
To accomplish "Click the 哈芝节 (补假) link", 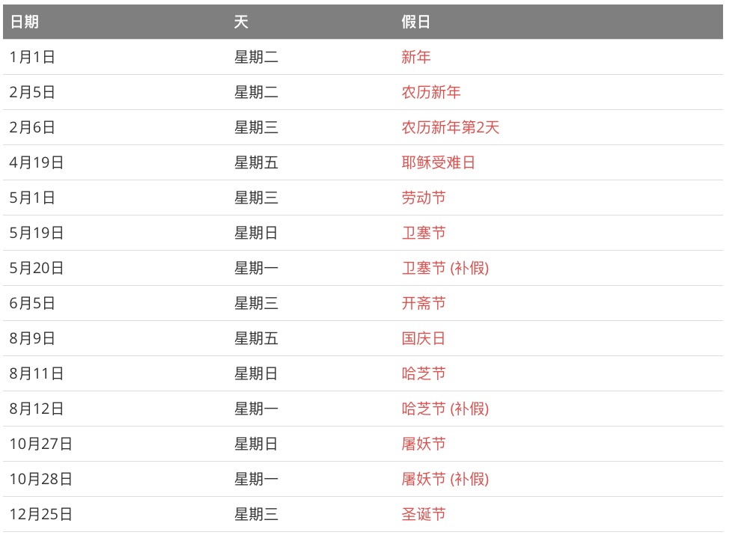I will coord(445,409).
